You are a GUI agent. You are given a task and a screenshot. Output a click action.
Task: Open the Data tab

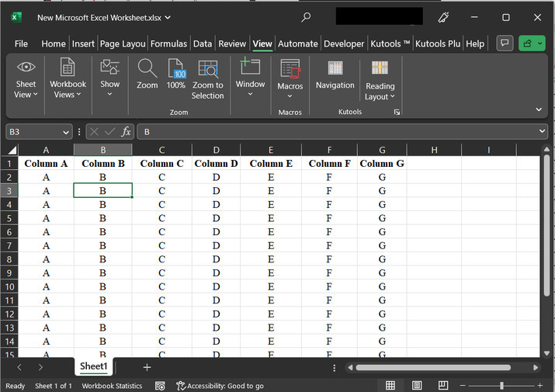point(203,43)
